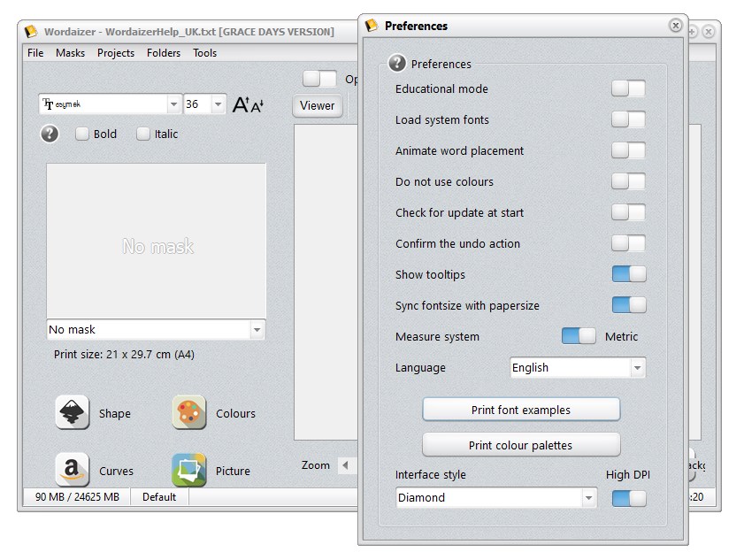Toggle Educational mode switch
Image resolution: width=744 pixels, height=560 pixels.
pos(628,88)
